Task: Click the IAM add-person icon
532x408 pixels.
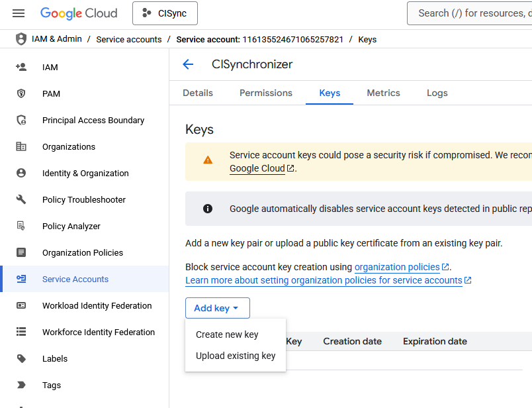Action: pyautogui.click(x=21, y=67)
